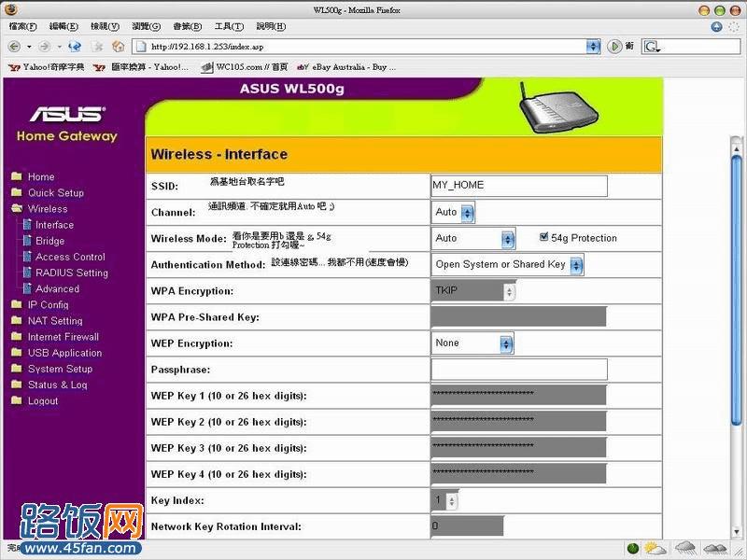The image size is (747, 560).
Task: Open the Status & Log folder icon
Action: pyautogui.click(x=17, y=385)
